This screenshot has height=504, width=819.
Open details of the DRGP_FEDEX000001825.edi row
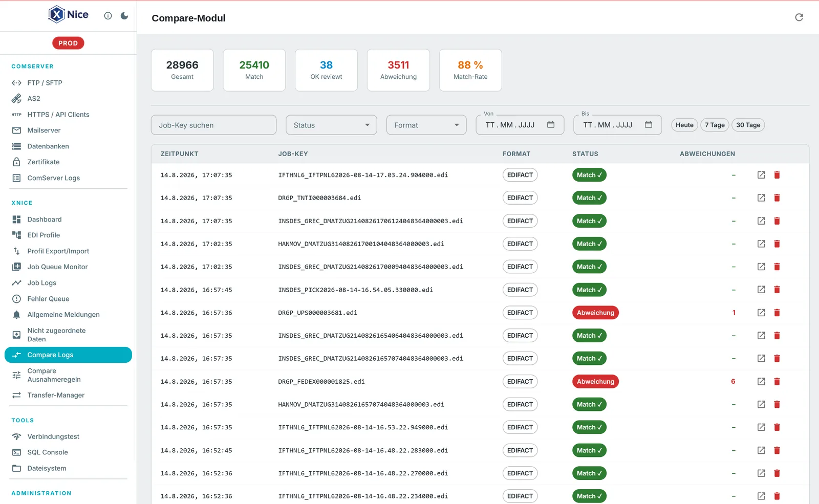761,381
